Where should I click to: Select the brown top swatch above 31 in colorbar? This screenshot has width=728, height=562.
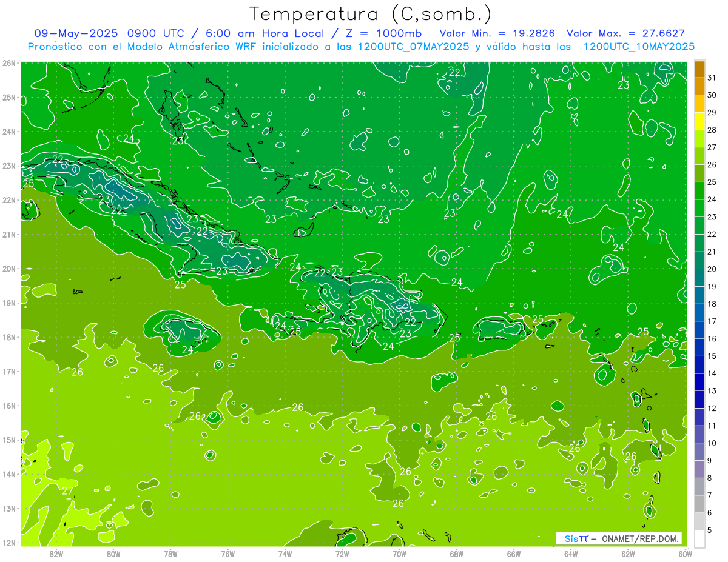coord(699,69)
